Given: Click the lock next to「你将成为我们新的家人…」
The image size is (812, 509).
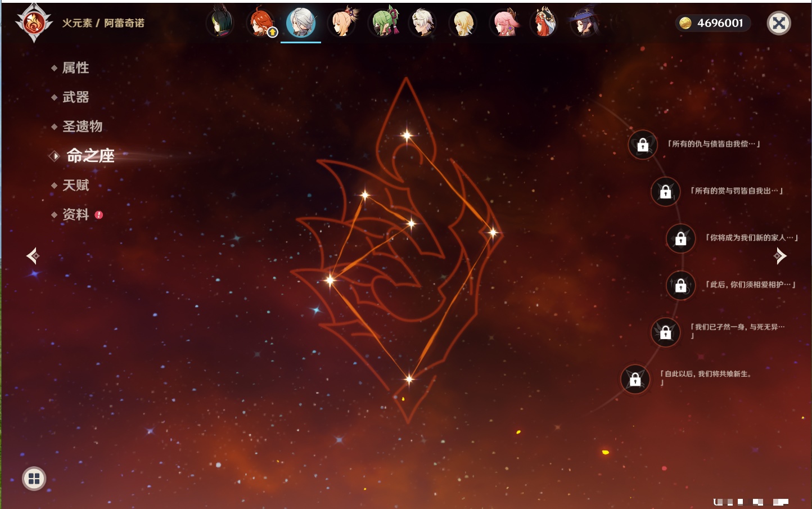Looking at the screenshot, I should point(680,238).
